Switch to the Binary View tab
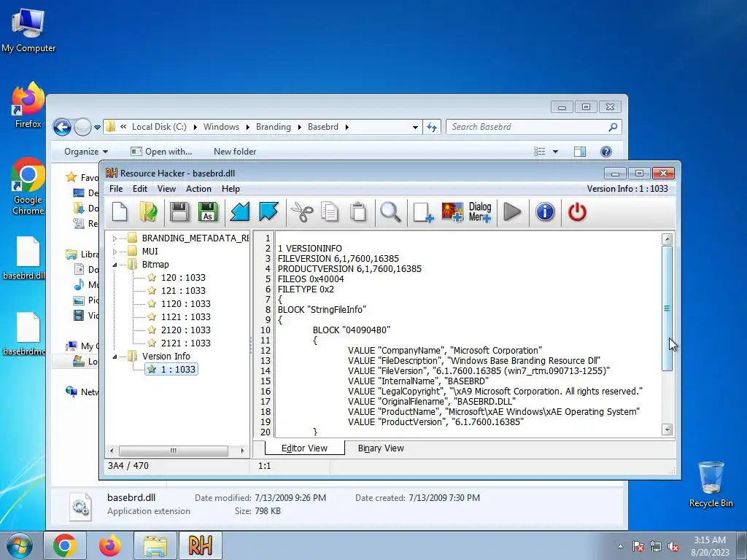The width and height of the screenshot is (747, 560). pos(381,448)
